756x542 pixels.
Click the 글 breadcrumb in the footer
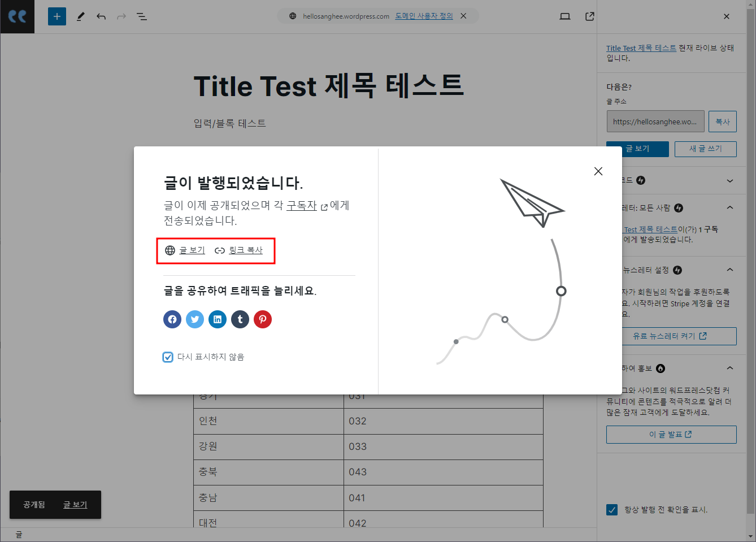pyautogui.click(x=19, y=535)
